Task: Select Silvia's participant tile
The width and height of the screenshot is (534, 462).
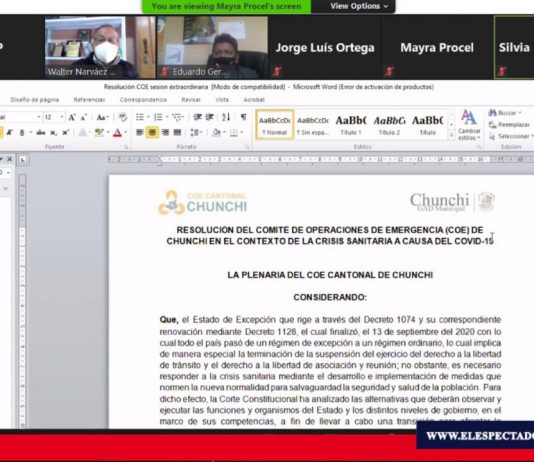Action: point(514,47)
